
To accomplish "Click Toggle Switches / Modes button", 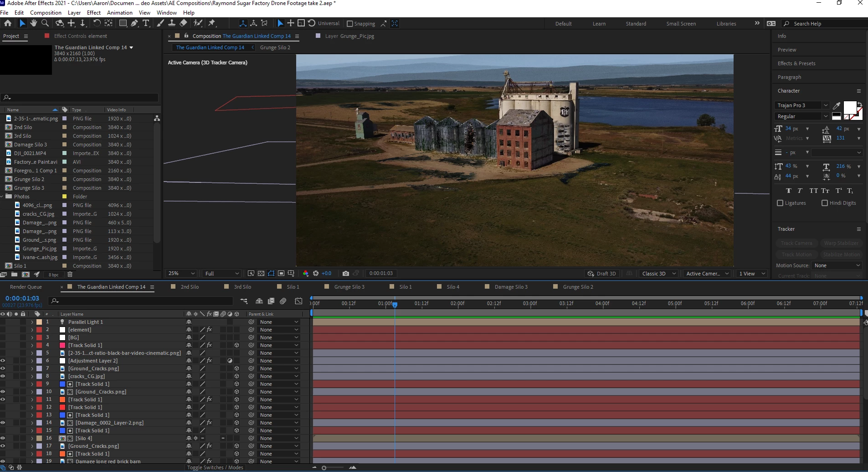I will [x=215, y=467].
